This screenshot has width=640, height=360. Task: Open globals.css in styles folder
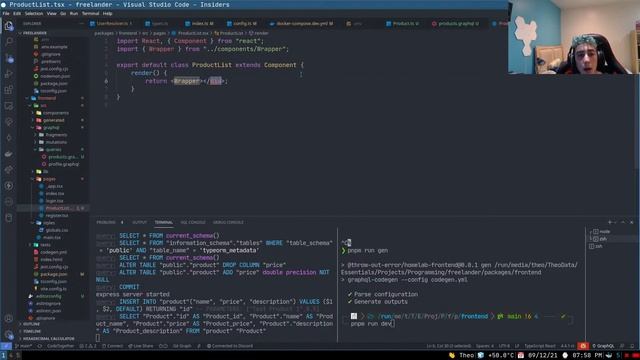pyautogui.click(x=56, y=231)
